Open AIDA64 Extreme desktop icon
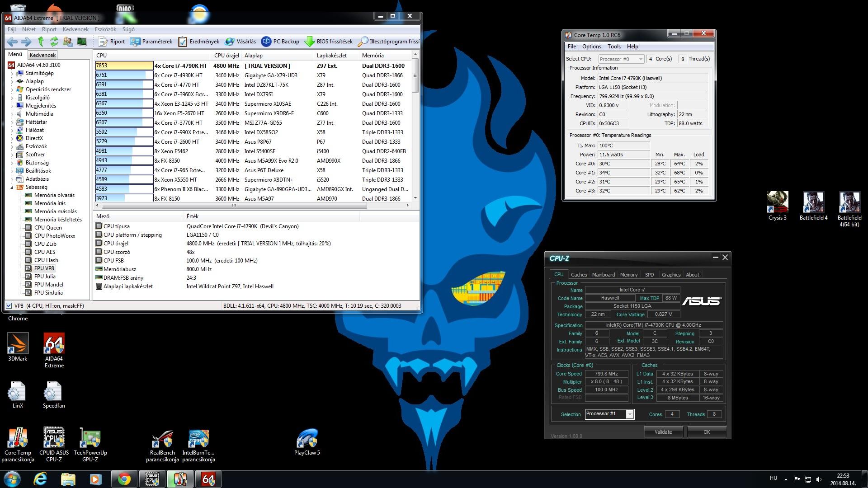Screen dimensions: 868x488 [x=54, y=350]
